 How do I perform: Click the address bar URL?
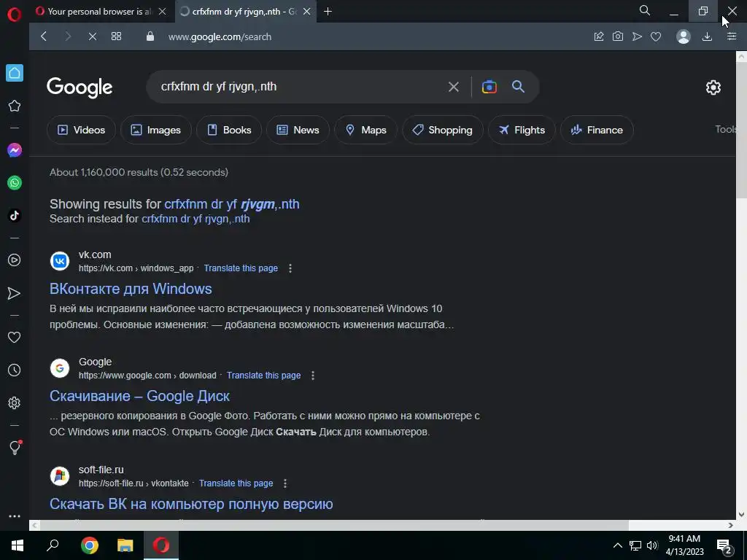tap(220, 36)
